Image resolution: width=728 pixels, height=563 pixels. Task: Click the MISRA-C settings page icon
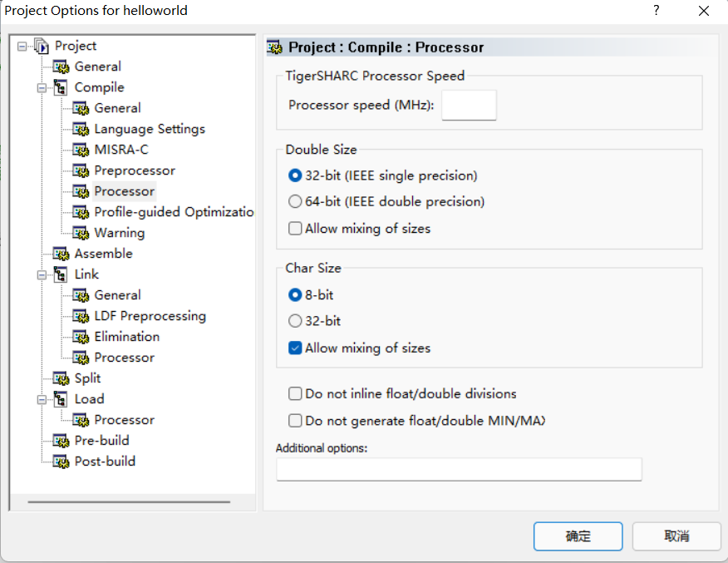pos(81,150)
